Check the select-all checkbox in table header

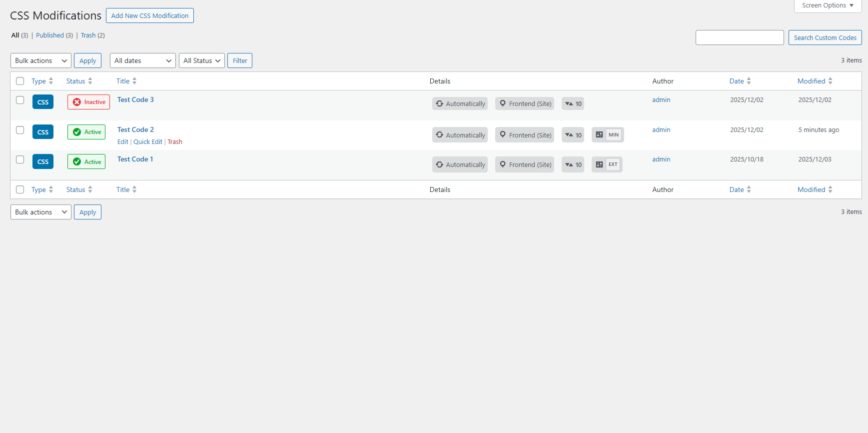[x=20, y=81]
